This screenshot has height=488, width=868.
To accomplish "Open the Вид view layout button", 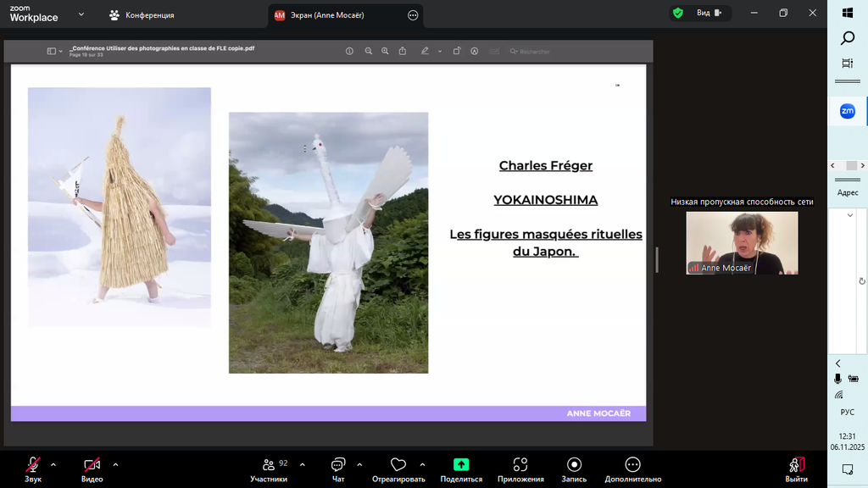I will coord(709,13).
